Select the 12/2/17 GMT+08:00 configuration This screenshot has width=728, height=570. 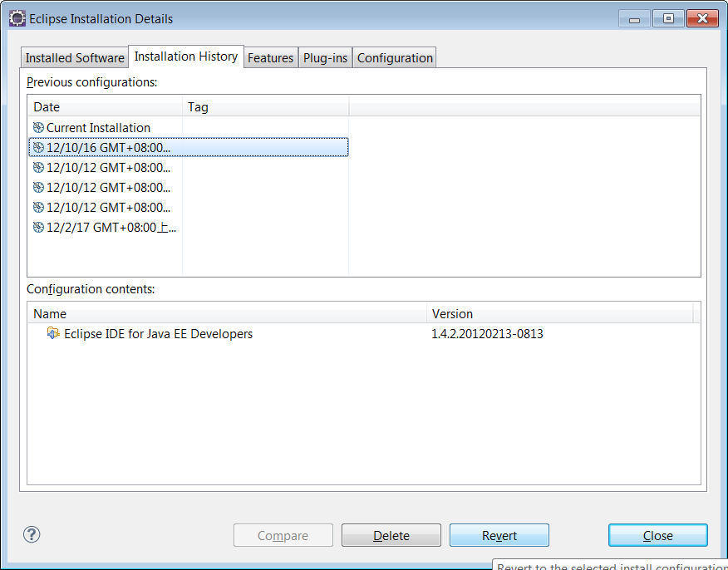[x=188, y=228]
